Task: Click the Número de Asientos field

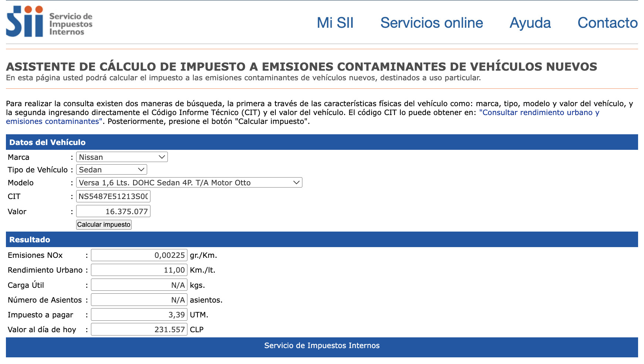Action: (x=139, y=300)
